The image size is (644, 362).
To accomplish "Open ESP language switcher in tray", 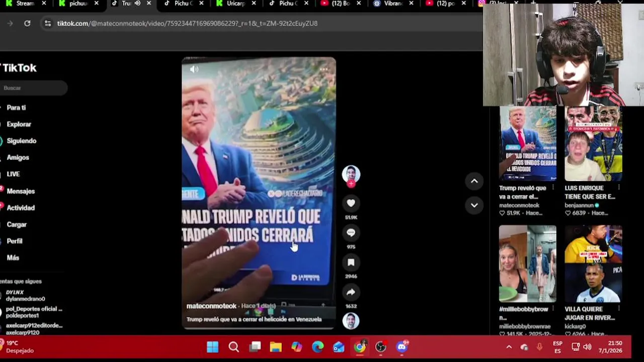I will [557, 347].
